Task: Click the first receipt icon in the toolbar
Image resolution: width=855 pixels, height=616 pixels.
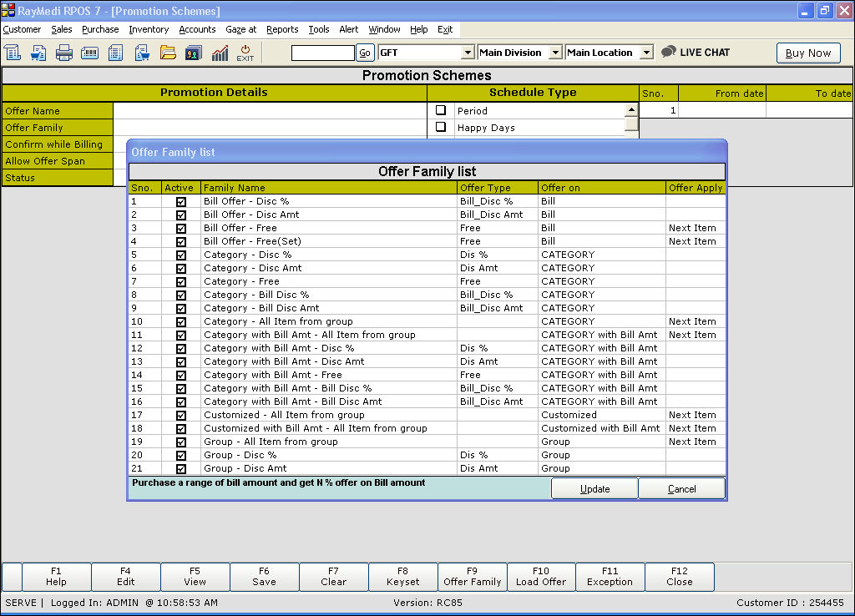Action: [x=13, y=53]
